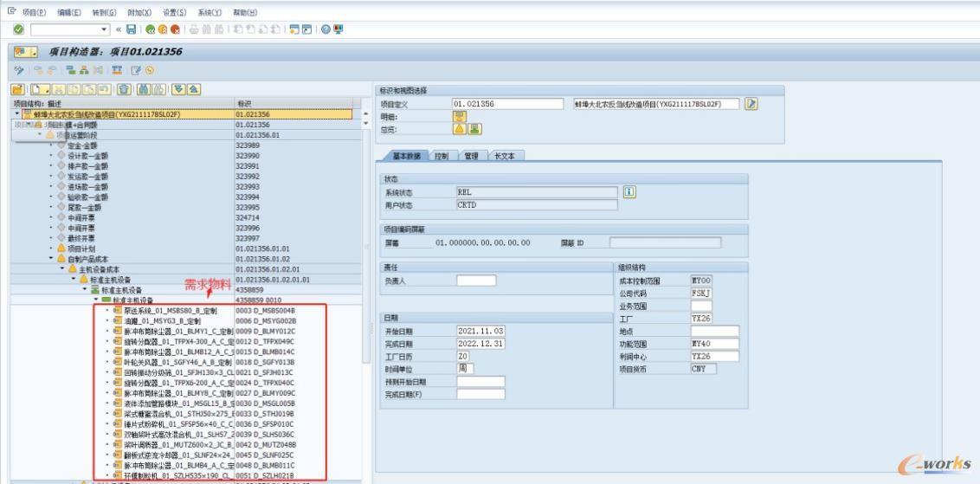Screen dimensions: 980x484
Task: Open the 设置(S) menu
Action: point(174,12)
